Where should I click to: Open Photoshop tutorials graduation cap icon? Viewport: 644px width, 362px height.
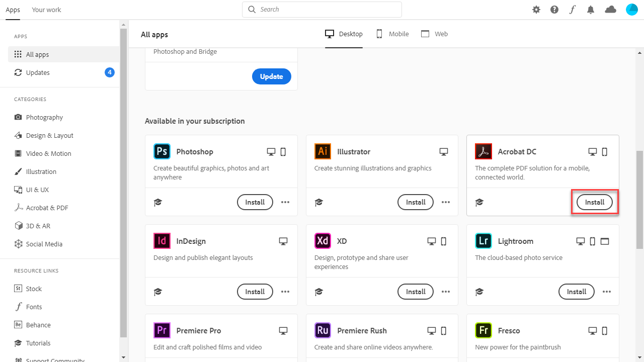coord(158,202)
